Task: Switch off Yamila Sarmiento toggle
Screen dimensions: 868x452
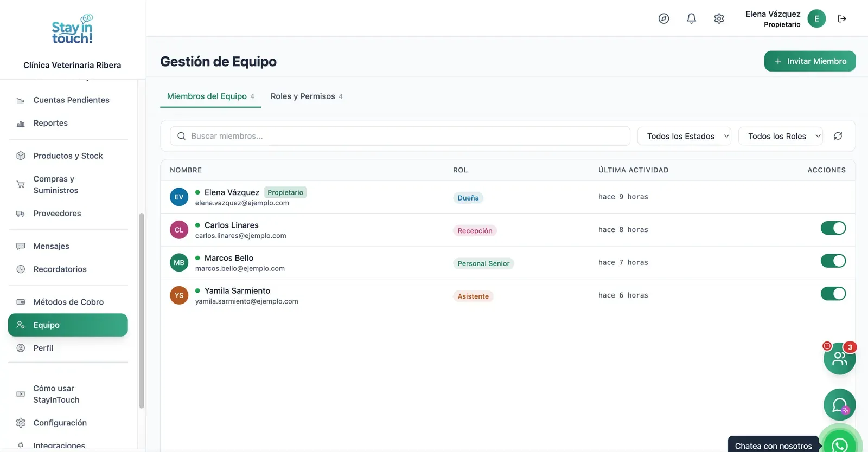Action: pos(833,294)
